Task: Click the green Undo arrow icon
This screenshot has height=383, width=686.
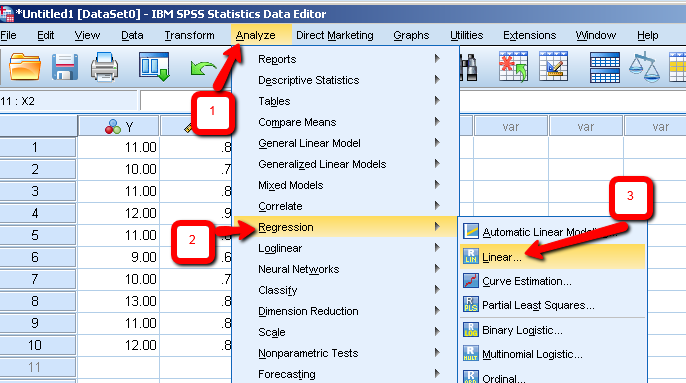Action: [x=203, y=68]
